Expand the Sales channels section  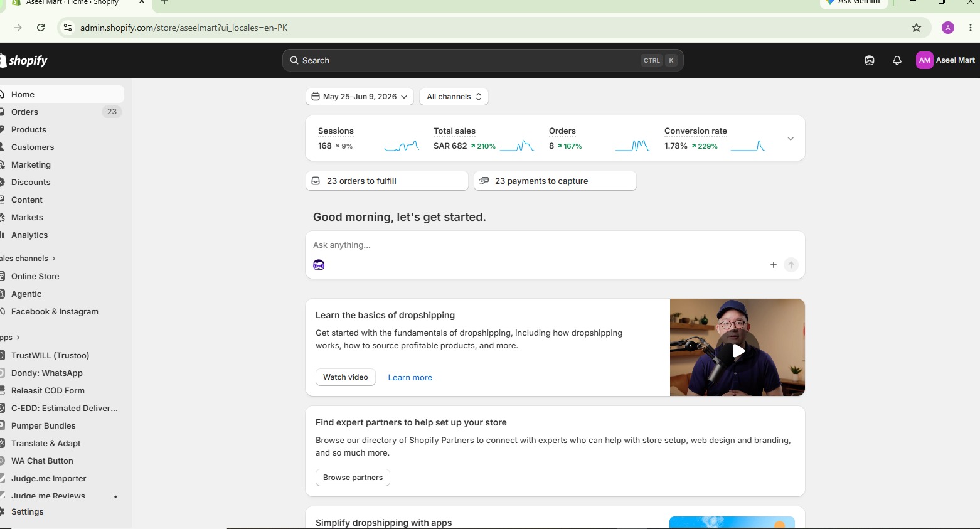pyautogui.click(x=28, y=259)
